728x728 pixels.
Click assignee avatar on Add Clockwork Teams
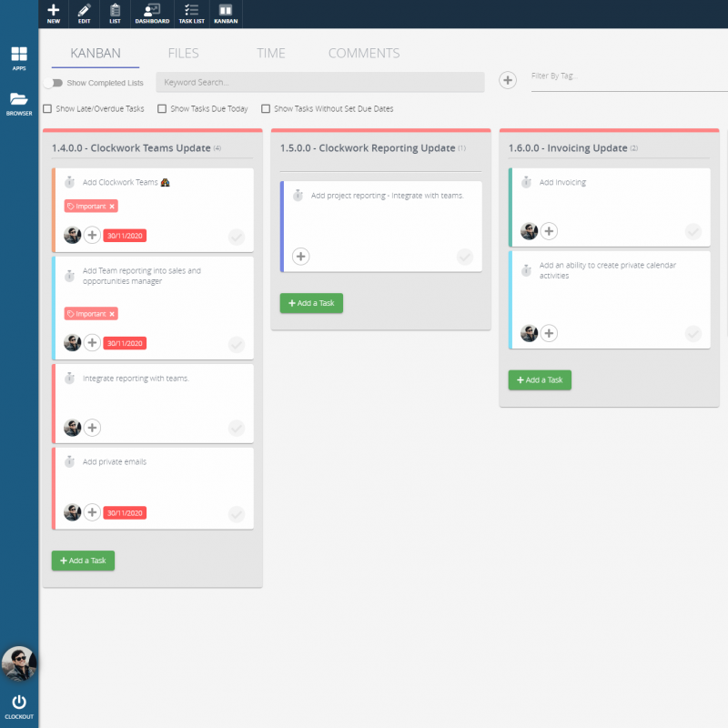click(x=73, y=235)
